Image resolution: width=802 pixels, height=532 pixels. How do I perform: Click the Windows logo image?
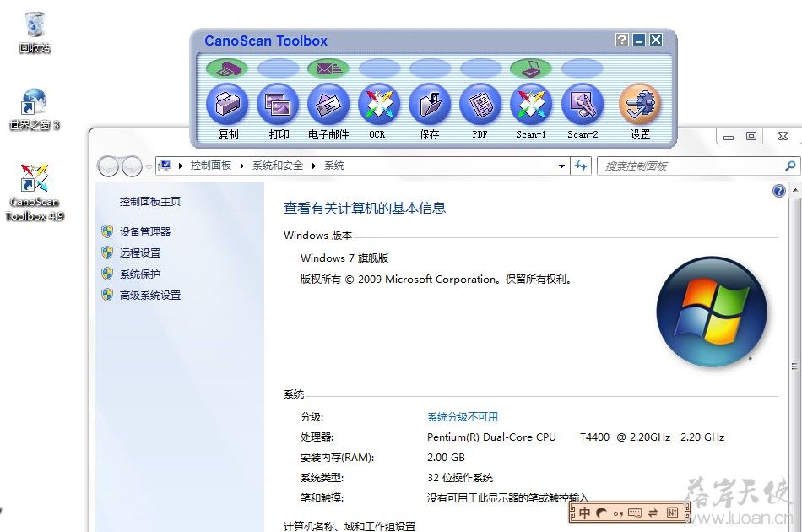(712, 312)
